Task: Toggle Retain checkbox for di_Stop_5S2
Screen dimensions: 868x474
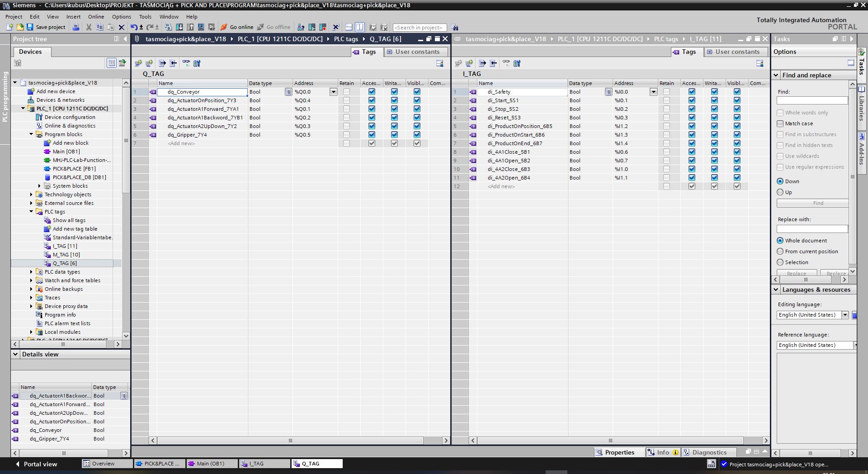Action: point(666,109)
